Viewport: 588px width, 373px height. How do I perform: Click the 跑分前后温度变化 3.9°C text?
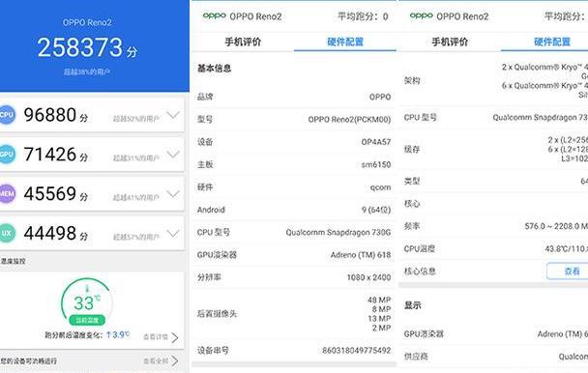pyautogui.click(x=87, y=334)
